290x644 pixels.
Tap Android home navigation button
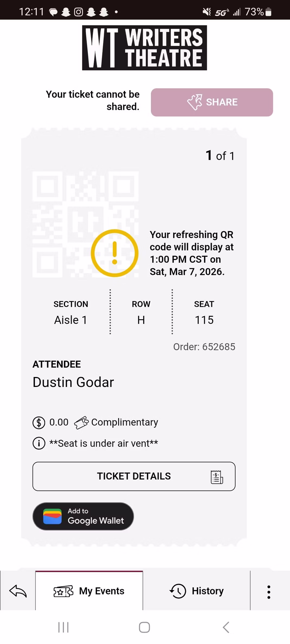[x=144, y=627]
